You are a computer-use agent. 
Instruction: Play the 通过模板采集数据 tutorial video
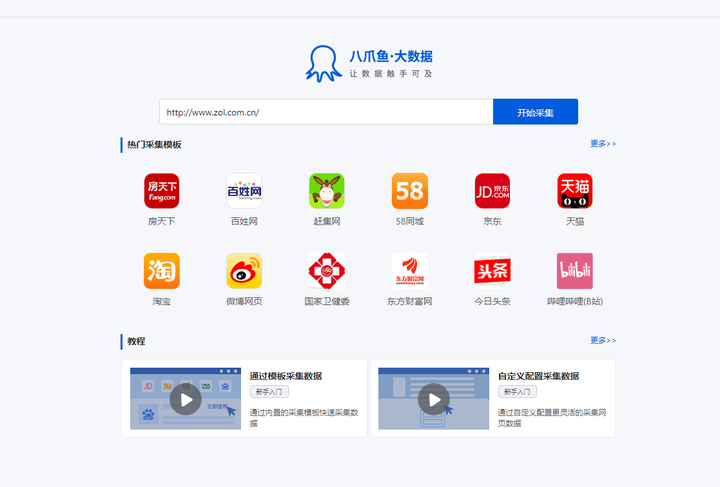186,399
